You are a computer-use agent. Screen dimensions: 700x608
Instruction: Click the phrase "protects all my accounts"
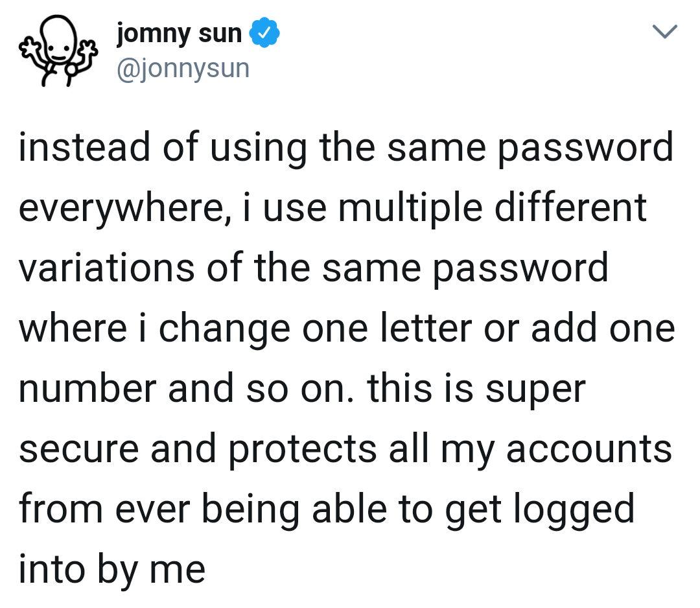coord(449,449)
